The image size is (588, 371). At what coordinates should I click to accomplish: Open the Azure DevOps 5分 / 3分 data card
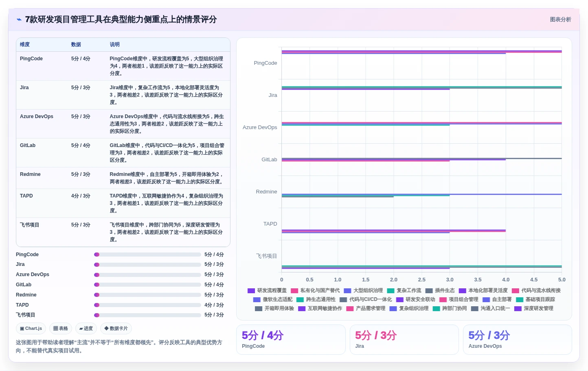[518, 340]
